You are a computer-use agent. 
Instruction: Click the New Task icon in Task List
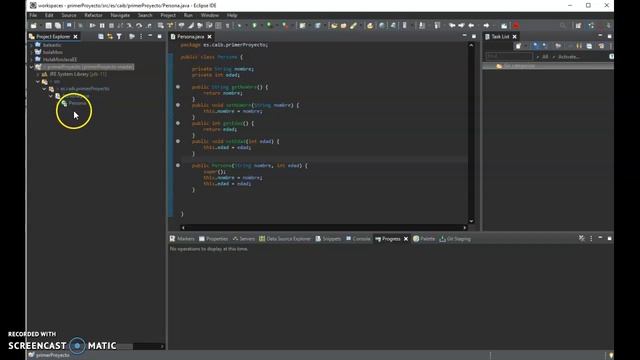pos(518,46)
